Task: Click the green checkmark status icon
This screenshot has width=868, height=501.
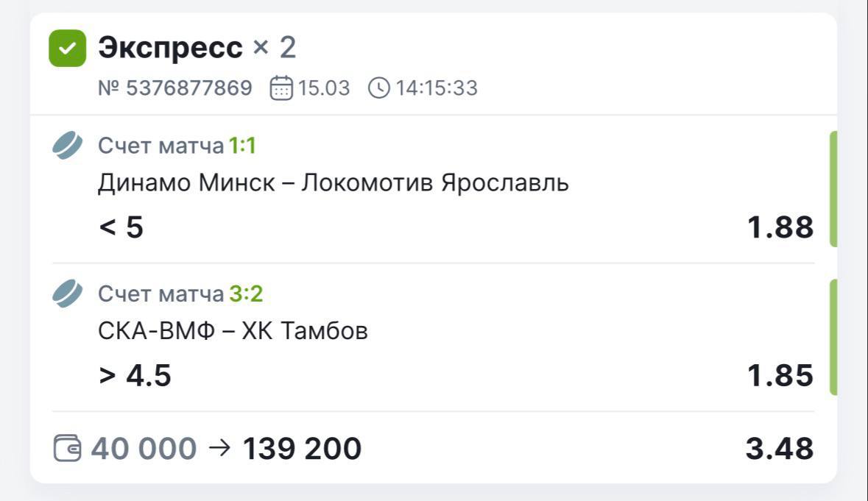Action: 67,49
